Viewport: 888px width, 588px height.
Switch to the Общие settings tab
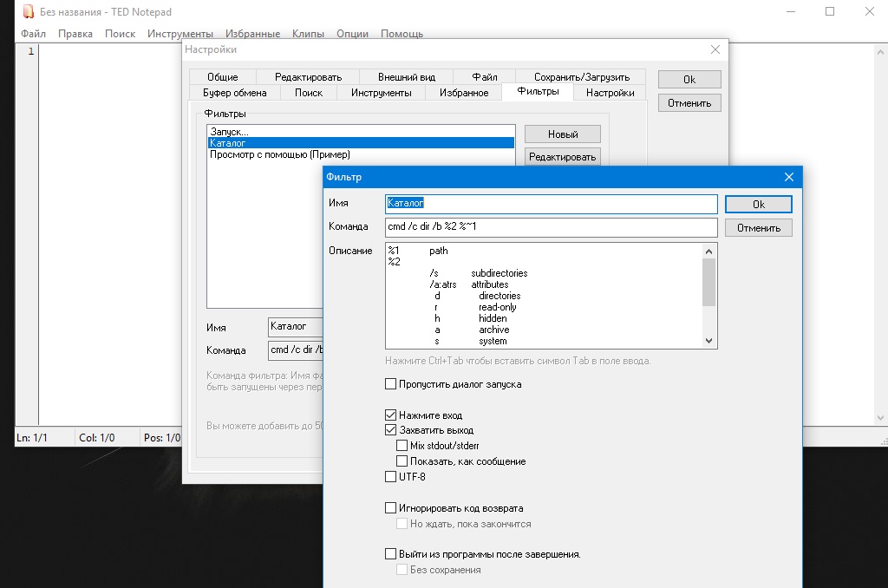pos(223,77)
